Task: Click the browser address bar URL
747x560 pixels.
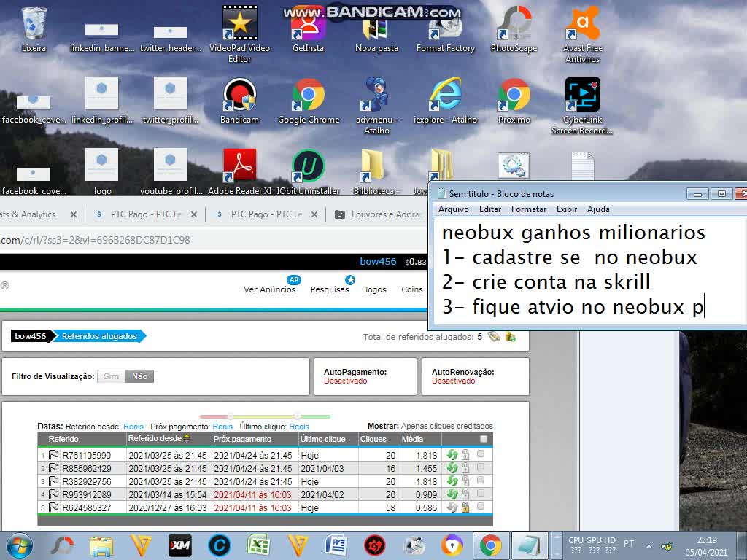Action: pos(96,240)
